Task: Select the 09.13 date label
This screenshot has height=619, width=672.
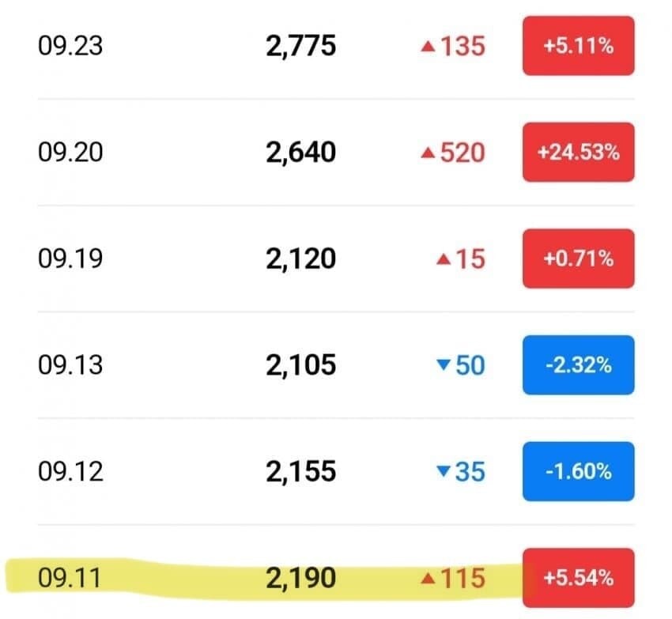Action: coord(70,365)
